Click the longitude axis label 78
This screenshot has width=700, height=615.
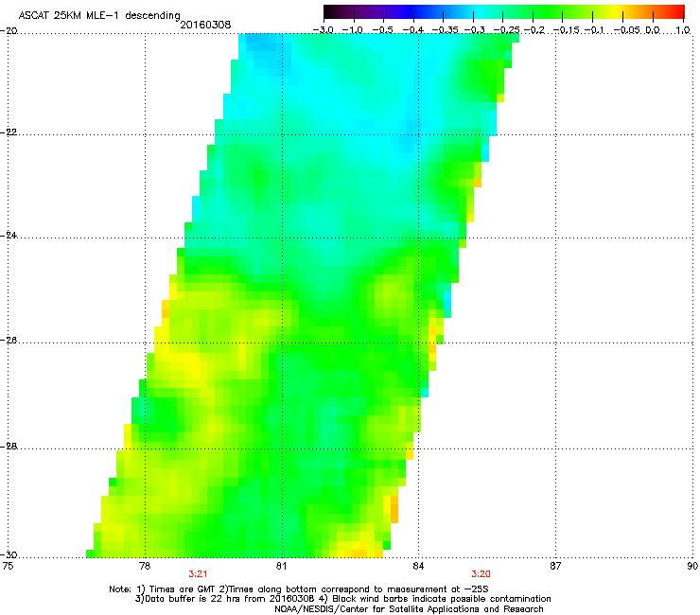click(145, 566)
